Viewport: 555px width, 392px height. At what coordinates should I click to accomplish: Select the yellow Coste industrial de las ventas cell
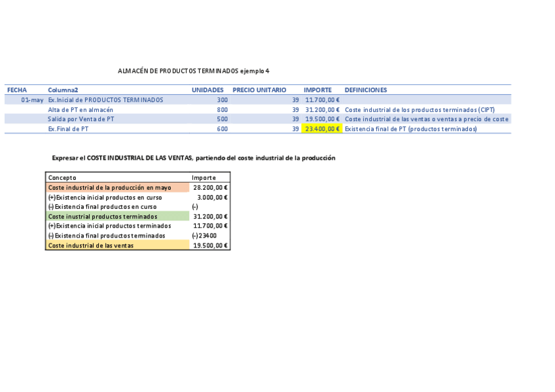[x=118, y=245]
